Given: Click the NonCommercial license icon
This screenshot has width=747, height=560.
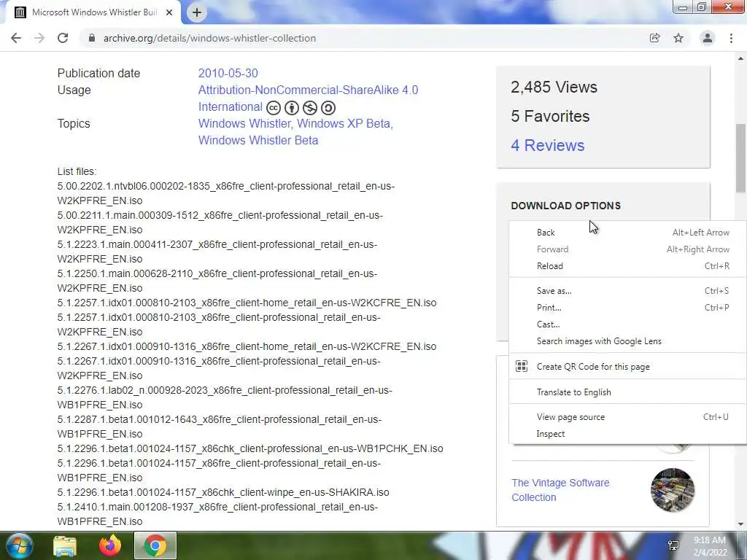Looking at the screenshot, I should coord(309,108).
